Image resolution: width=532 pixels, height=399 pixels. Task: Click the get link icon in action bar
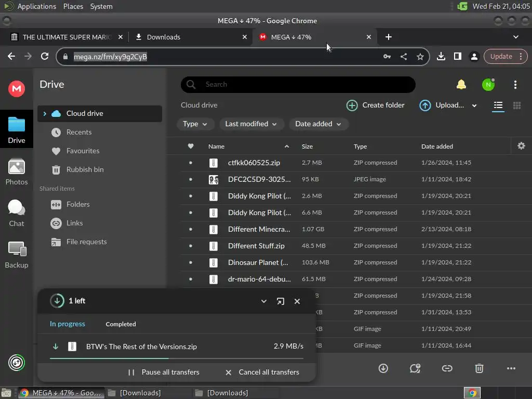447,368
